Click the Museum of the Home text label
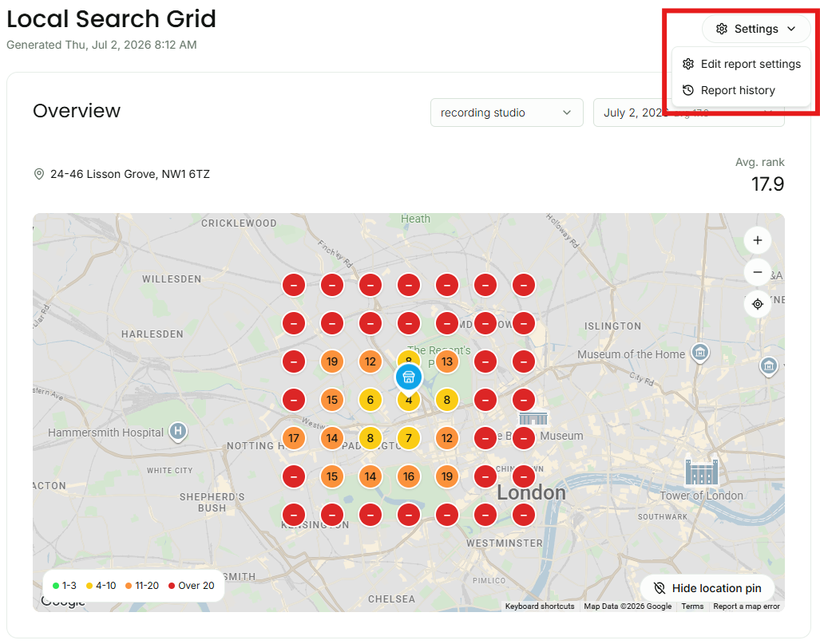The image size is (820, 644). click(631, 354)
